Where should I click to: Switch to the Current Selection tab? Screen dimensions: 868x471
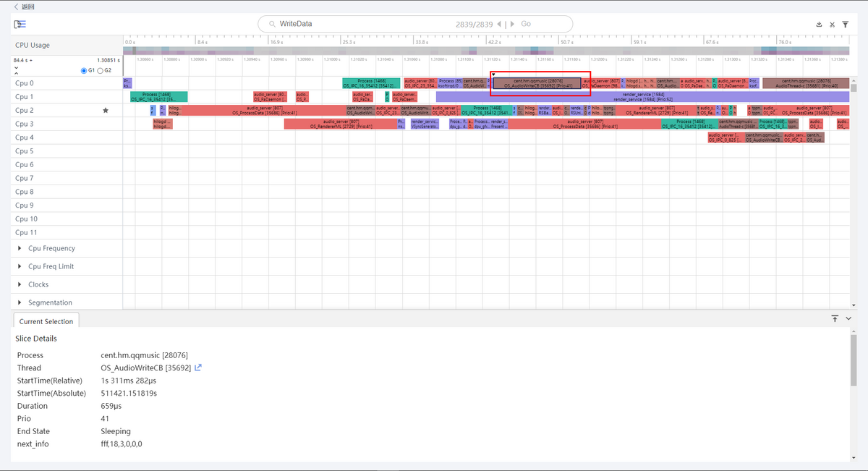click(x=46, y=321)
